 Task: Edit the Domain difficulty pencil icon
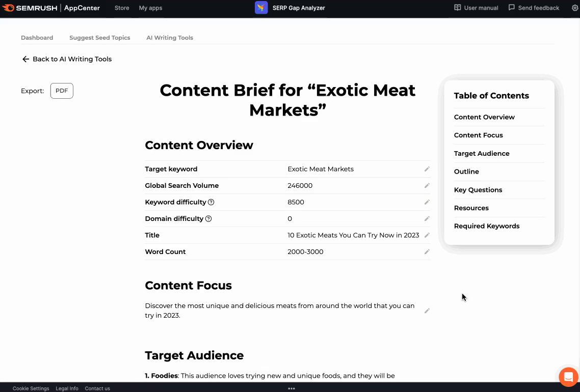(x=427, y=219)
